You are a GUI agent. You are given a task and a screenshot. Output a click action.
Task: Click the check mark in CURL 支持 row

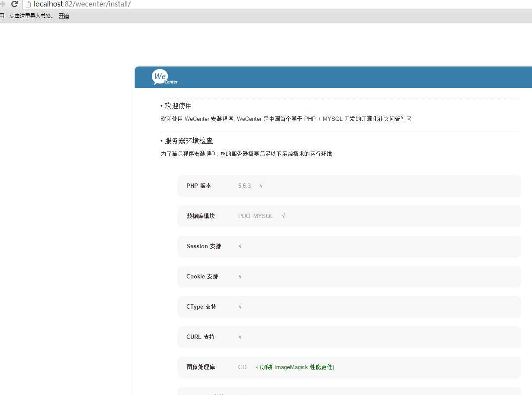click(x=240, y=337)
